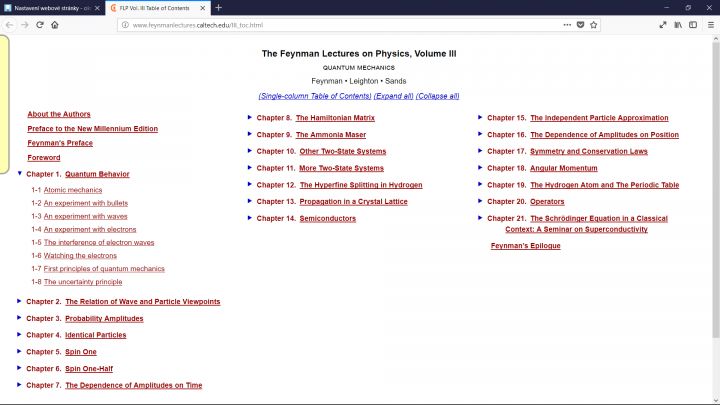Open Spin One-Half chapter link
The width and height of the screenshot is (720, 405).
coord(89,368)
